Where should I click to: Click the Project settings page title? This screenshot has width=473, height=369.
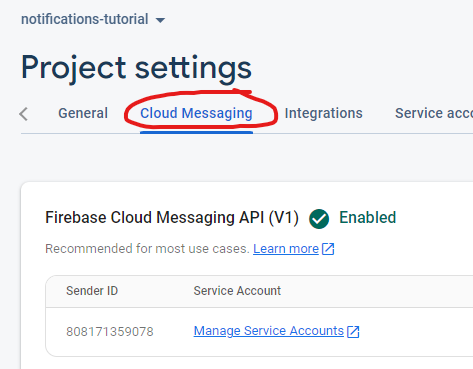(136, 68)
